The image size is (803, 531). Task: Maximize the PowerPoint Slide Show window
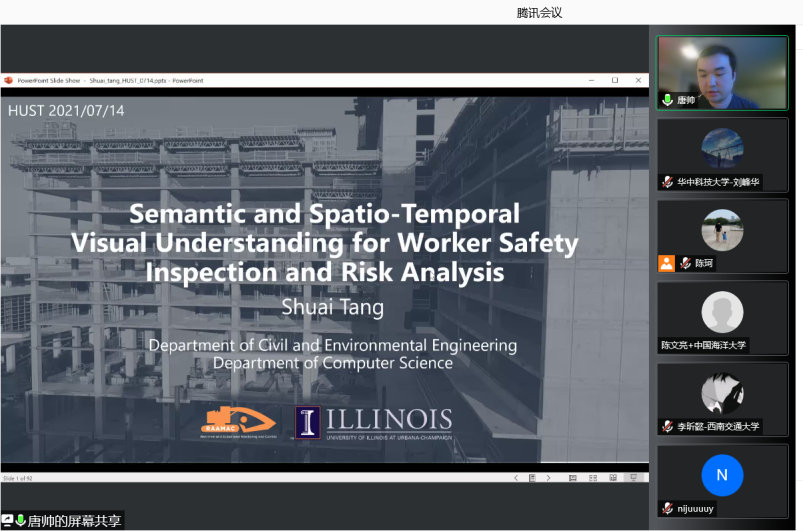point(614,80)
